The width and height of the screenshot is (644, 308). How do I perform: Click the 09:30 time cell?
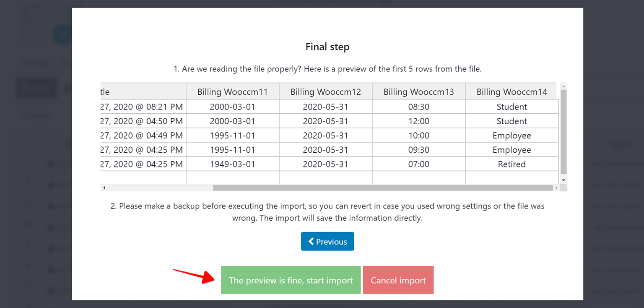coord(418,150)
